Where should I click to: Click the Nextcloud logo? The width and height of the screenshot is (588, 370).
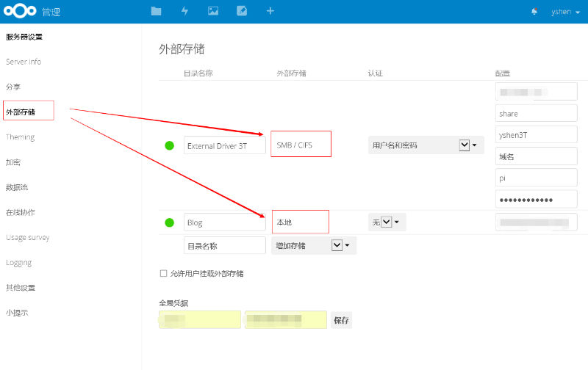pos(20,12)
